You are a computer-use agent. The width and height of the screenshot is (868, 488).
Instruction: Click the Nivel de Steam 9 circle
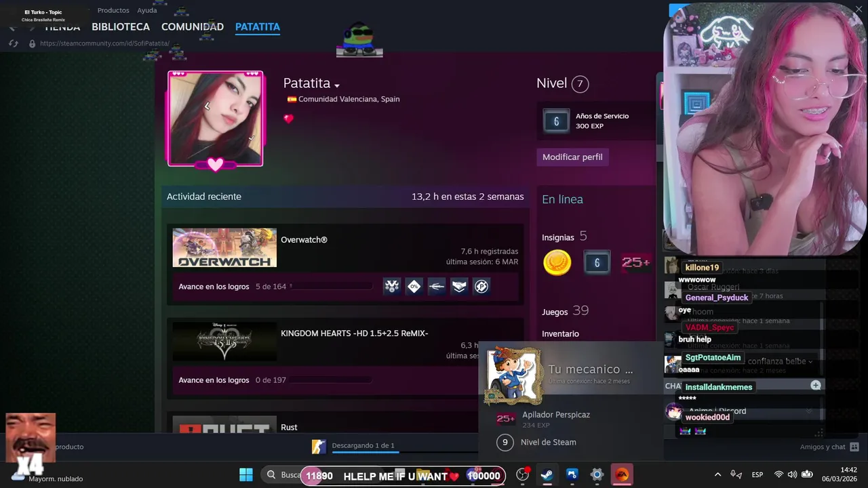coord(504,443)
